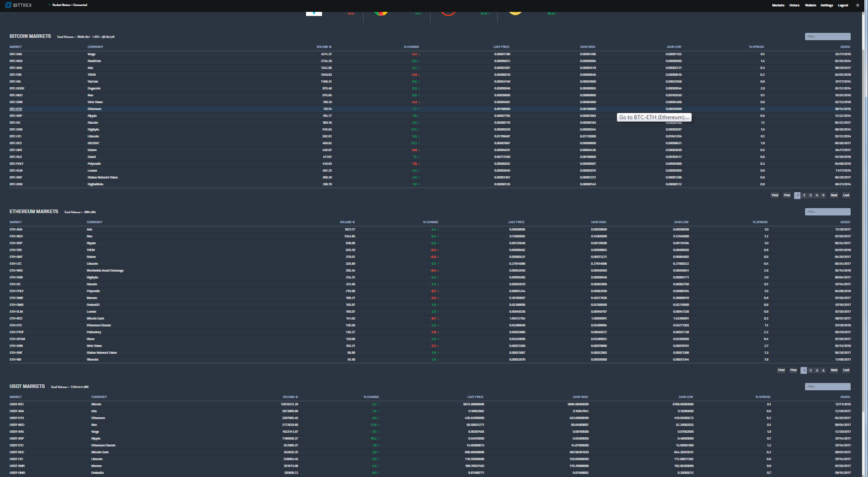
Task: Click Last in Ethereum Markets pagination
Action: [x=846, y=371]
